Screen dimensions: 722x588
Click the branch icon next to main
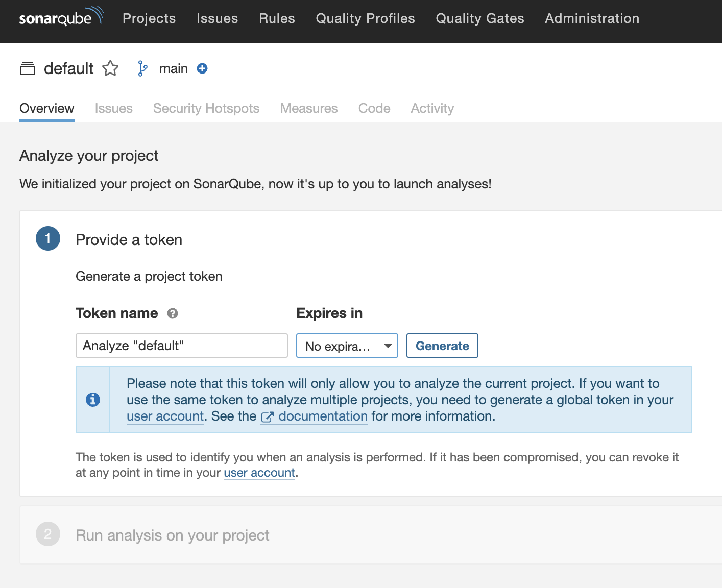(x=142, y=68)
